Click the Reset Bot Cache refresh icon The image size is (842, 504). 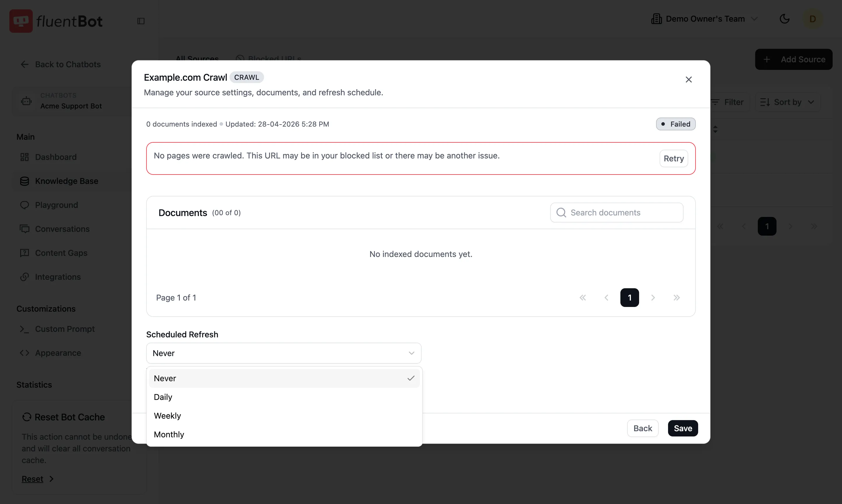27,417
